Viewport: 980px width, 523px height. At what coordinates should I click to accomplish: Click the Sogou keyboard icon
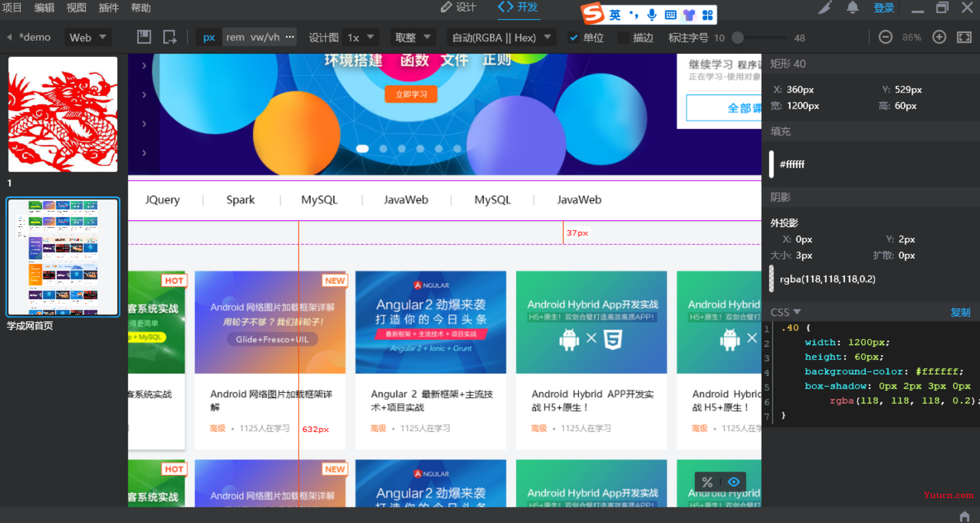click(x=670, y=15)
